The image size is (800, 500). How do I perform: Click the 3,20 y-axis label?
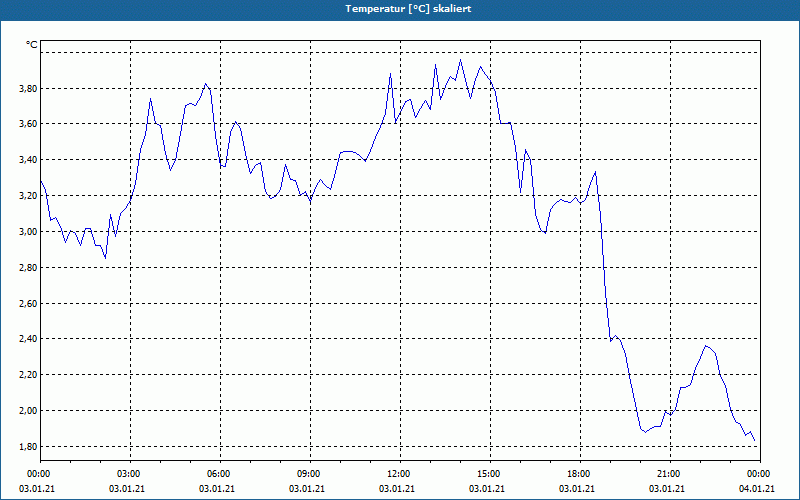pyautogui.click(x=29, y=196)
